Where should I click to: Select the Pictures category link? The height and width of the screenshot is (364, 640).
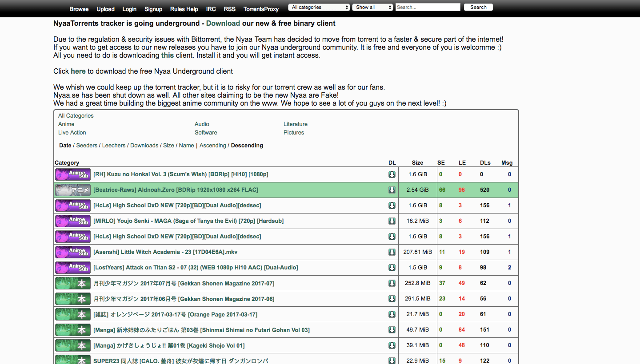pos(294,132)
